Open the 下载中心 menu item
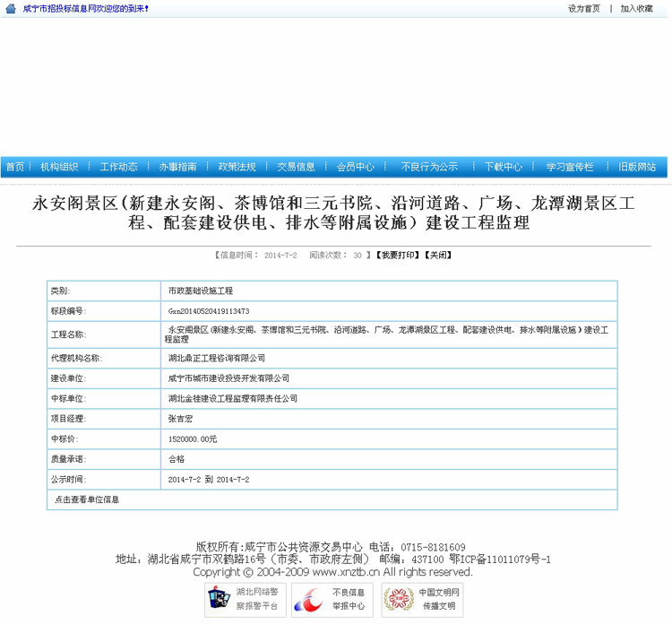This screenshot has width=672, height=625. click(x=503, y=167)
